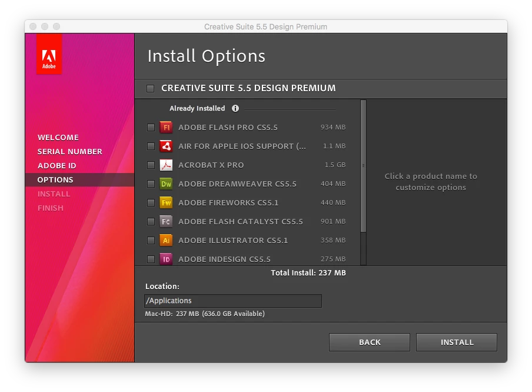
Task: Click the Acrobat X Pro icon
Action: click(166, 165)
